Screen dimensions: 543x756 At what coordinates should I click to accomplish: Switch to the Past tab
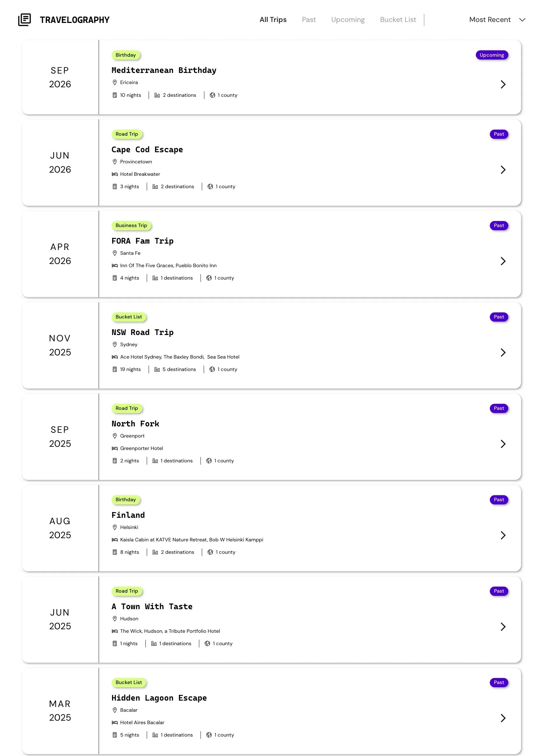pos(309,20)
